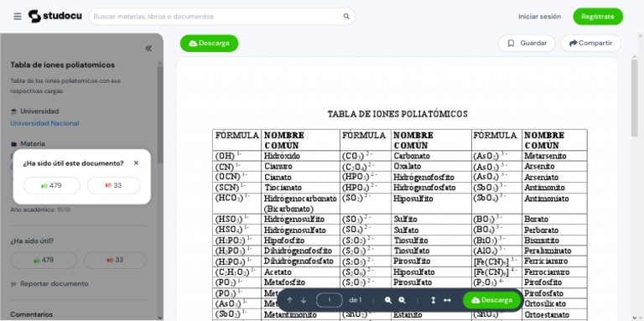The image size is (644, 321).
Task: Close the '¿Ha sido útil este documento?' popup
Action: 137,163
